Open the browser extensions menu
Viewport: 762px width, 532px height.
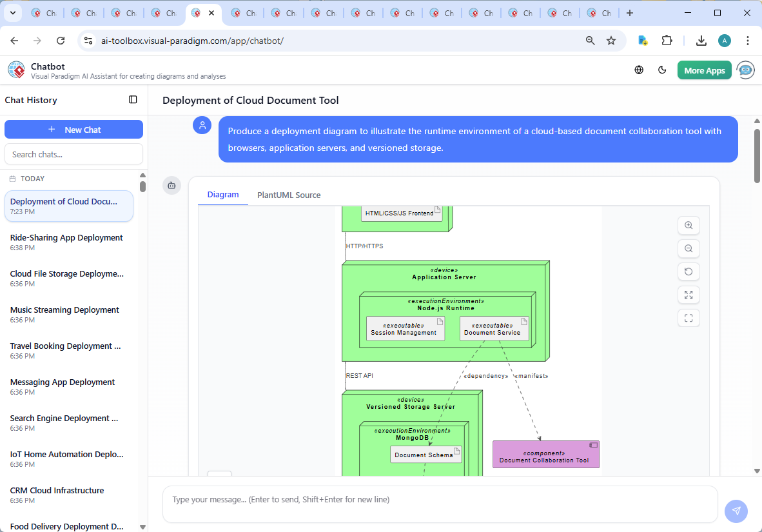[x=669, y=40]
